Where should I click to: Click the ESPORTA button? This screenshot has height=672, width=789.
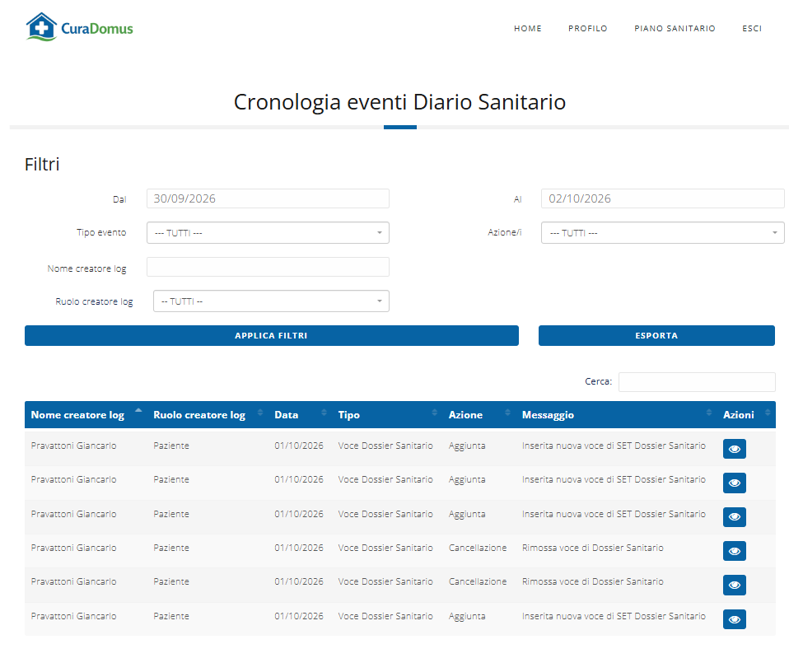click(x=656, y=335)
